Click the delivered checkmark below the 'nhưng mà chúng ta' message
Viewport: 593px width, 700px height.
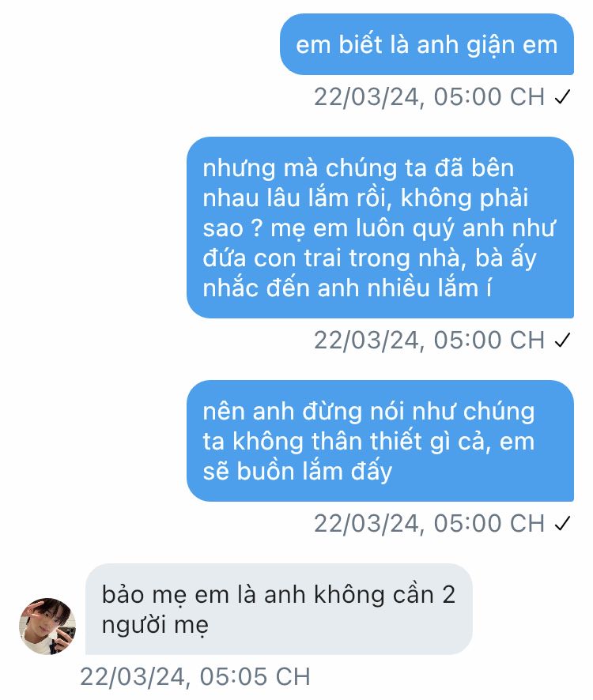click(563, 341)
